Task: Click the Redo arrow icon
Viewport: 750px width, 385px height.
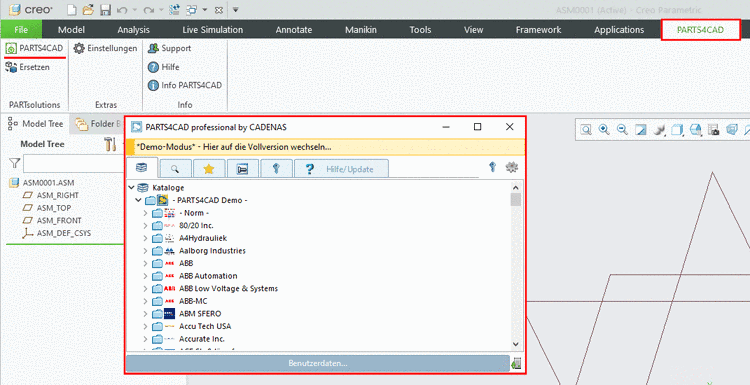Action: 149,10
